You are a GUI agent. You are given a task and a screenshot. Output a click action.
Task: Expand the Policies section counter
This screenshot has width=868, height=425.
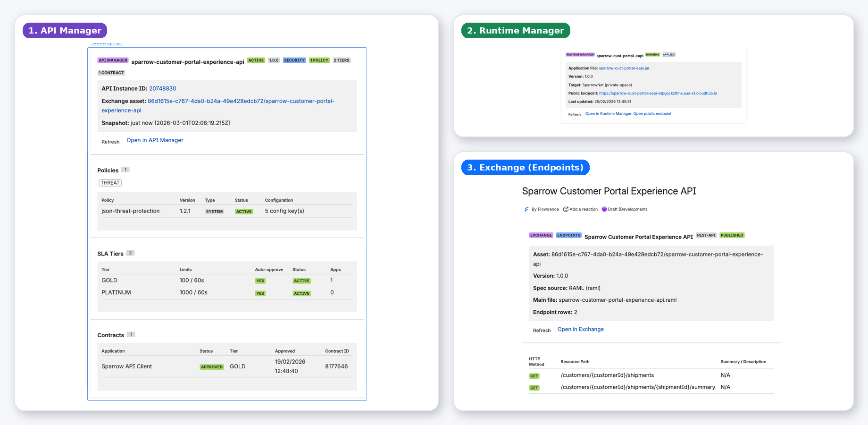coord(125,169)
